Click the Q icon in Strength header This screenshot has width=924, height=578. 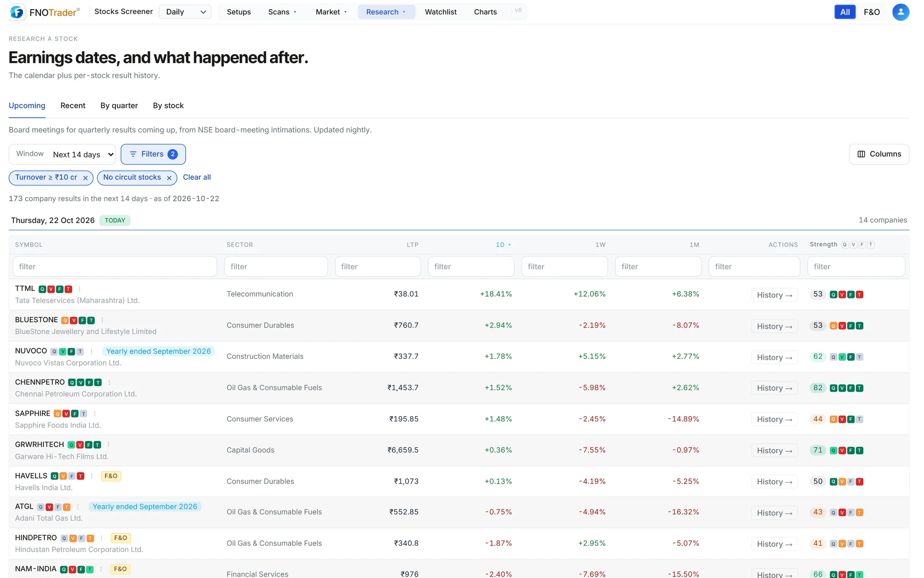pos(845,245)
